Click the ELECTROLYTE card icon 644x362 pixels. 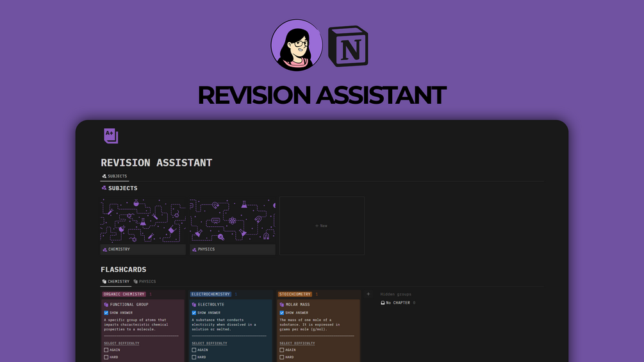click(194, 304)
